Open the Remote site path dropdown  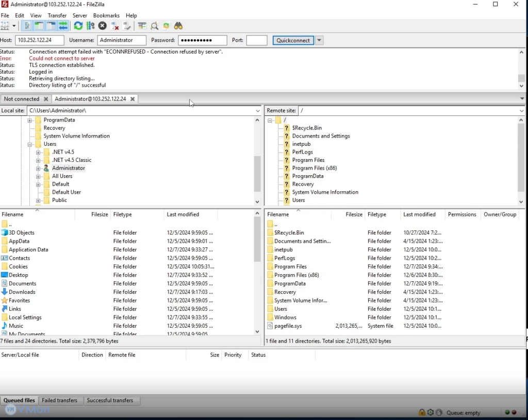[x=521, y=111]
